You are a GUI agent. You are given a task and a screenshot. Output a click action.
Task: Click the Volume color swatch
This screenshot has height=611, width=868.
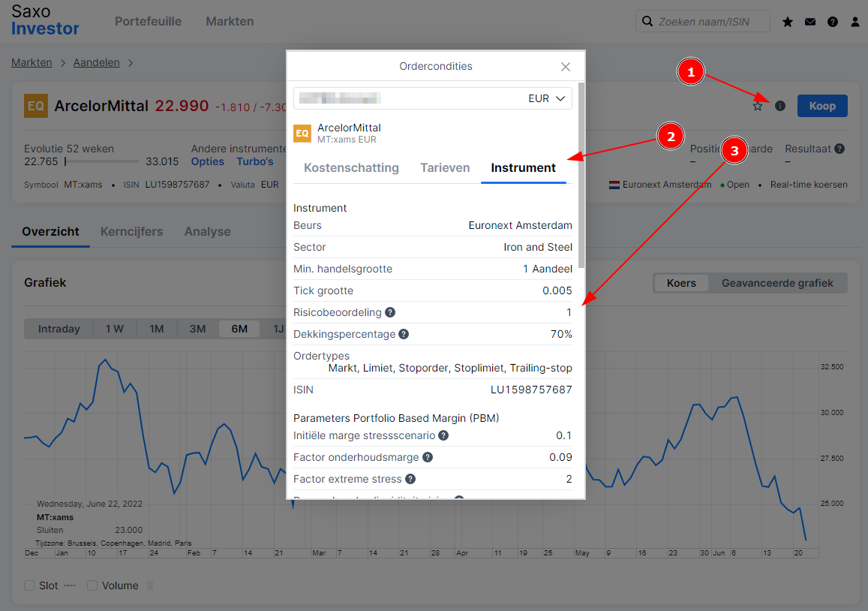click(150, 585)
